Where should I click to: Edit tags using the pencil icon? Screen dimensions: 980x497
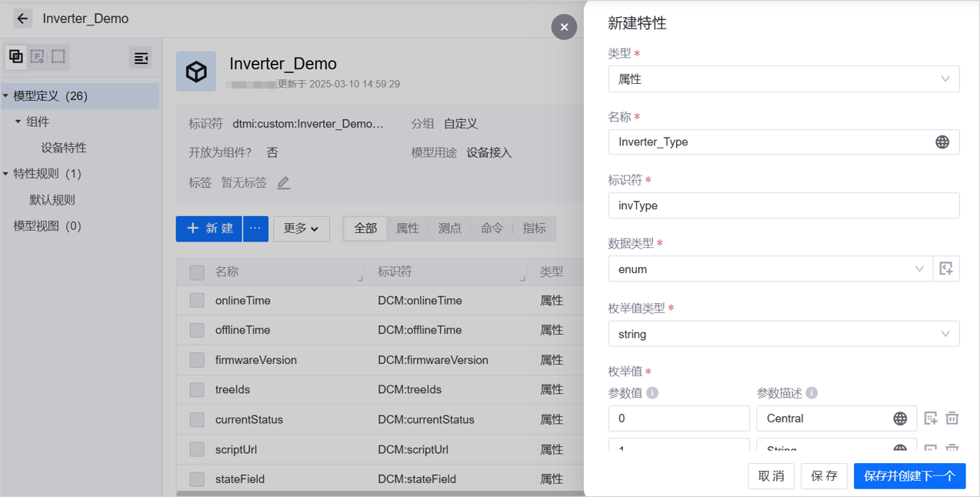click(284, 183)
